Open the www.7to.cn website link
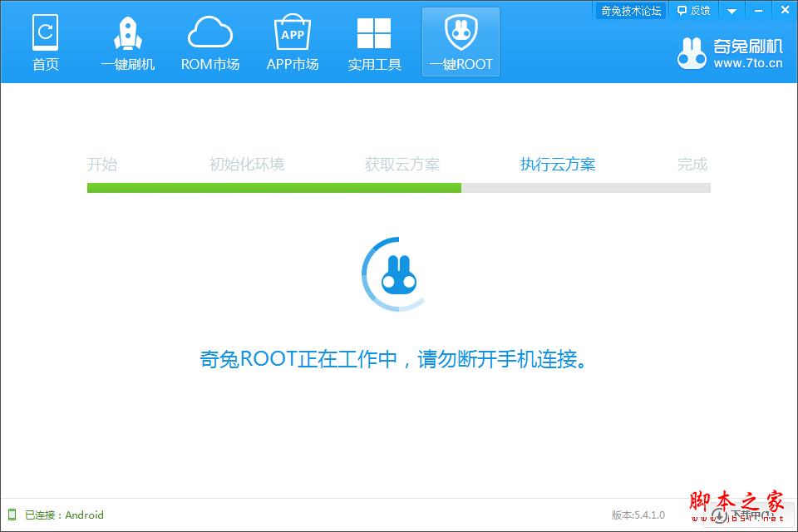The width and height of the screenshot is (798, 532). (x=747, y=64)
